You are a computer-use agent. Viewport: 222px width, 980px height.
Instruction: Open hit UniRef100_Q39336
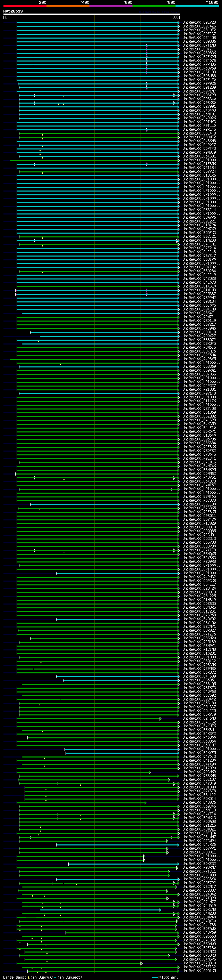(x=199, y=41)
